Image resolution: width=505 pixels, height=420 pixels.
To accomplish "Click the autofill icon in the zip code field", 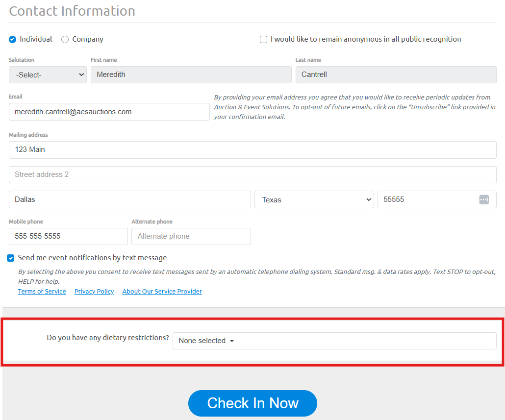I will 484,199.
